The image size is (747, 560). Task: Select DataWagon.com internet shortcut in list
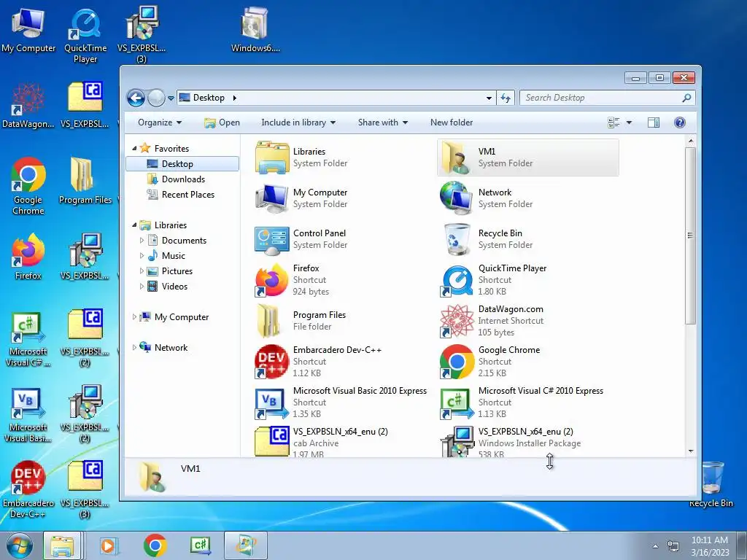pyautogui.click(x=456, y=321)
